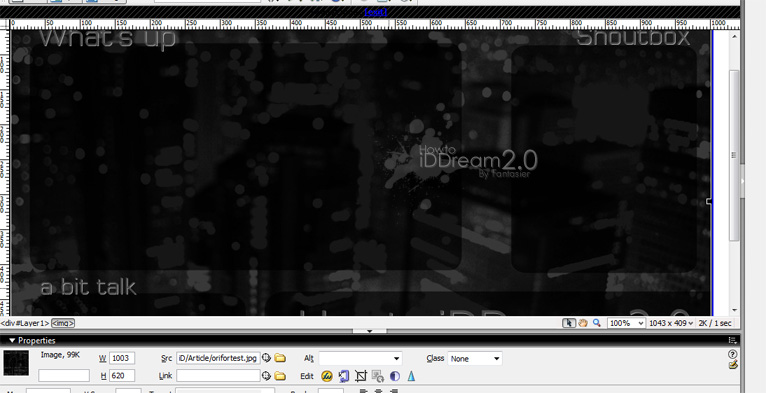This screenshot has width=766, height=393.
Task: Open the Alt text dropdown
Action: (361, 358)
